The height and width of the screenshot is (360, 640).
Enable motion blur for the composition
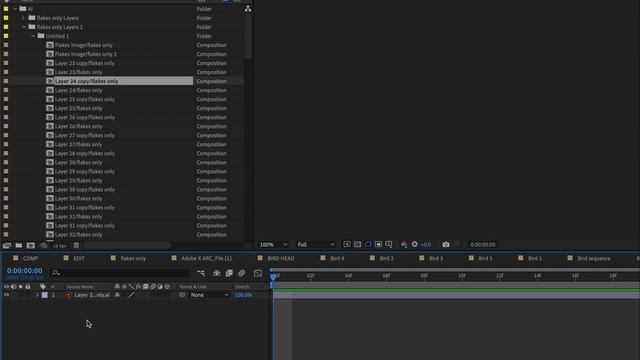pos(242,273)
